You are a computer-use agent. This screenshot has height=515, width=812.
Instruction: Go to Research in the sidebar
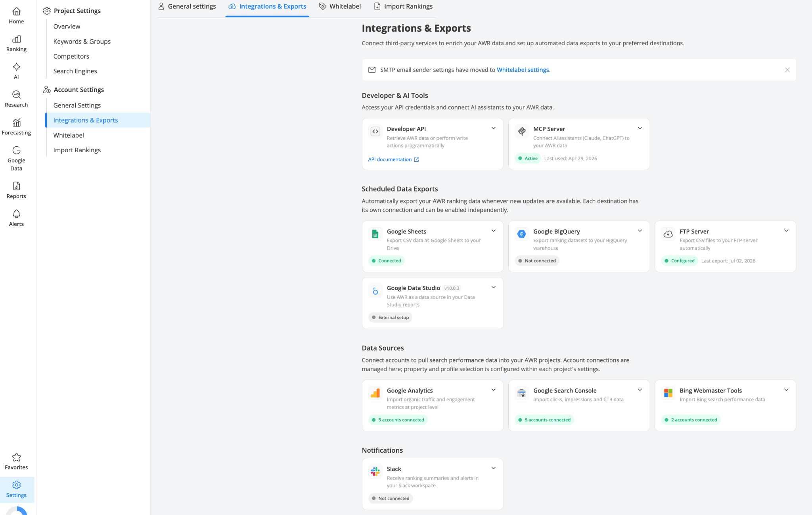click(16, 99)
